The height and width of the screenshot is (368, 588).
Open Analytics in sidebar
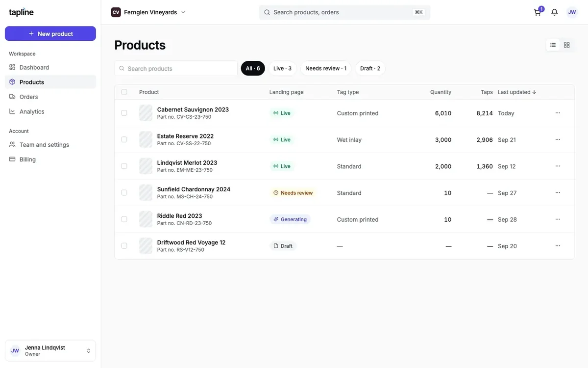click(50, 111)
